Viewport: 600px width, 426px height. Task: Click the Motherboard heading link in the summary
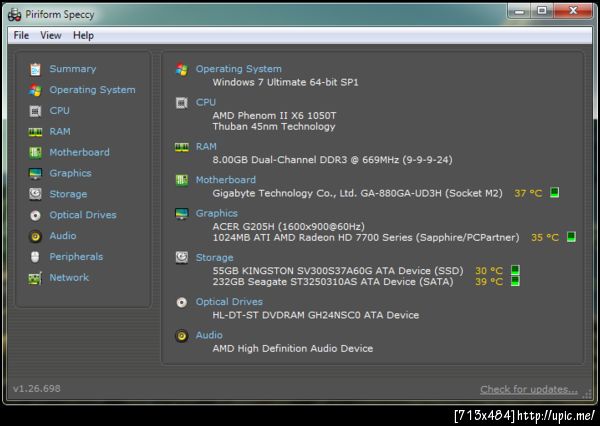(x=225, y=180)
